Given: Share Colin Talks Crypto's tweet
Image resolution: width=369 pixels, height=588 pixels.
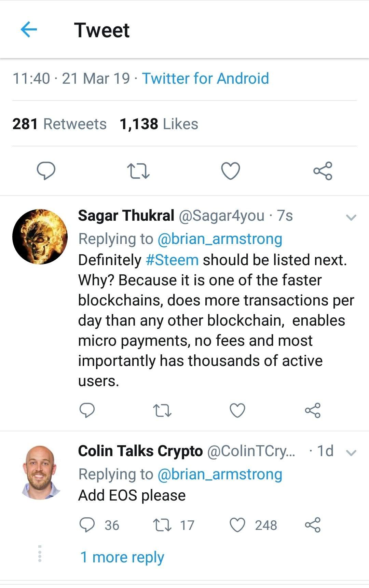Looking at the screenshot, I should coord(313,525).
